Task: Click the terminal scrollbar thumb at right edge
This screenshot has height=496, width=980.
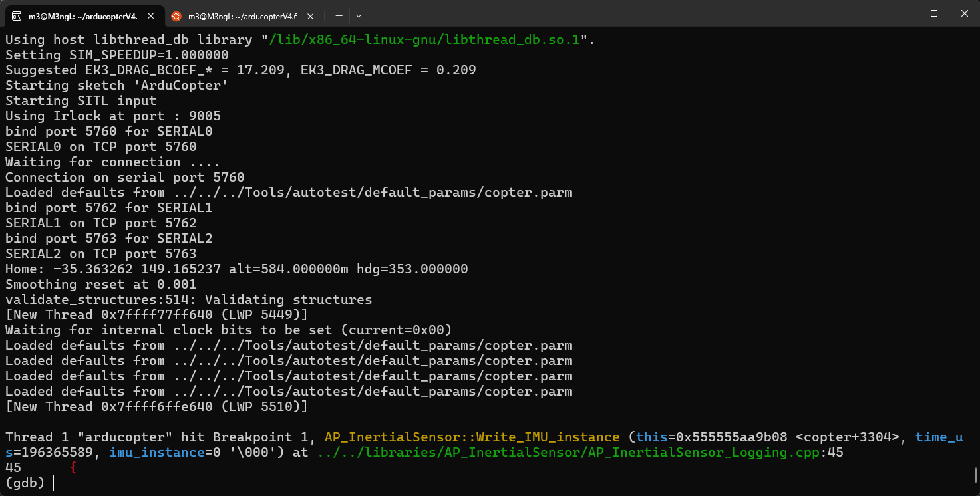Action: click(975, 475)
